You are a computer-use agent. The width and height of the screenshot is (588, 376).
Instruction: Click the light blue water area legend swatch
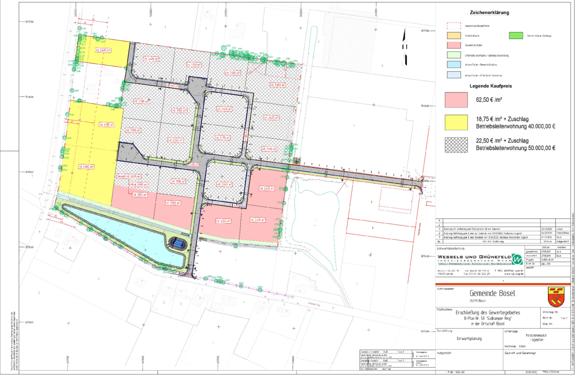pos(453,65)
